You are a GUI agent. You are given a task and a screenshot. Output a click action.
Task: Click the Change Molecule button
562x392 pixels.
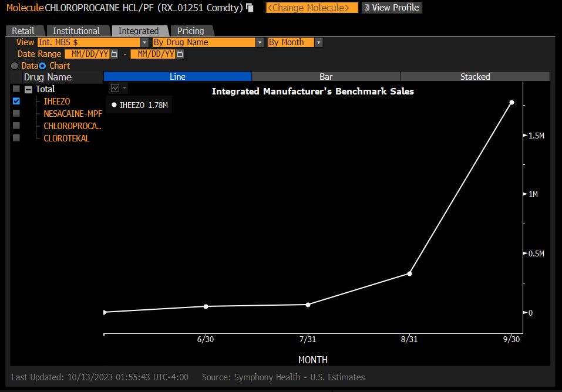coord(311,8)
